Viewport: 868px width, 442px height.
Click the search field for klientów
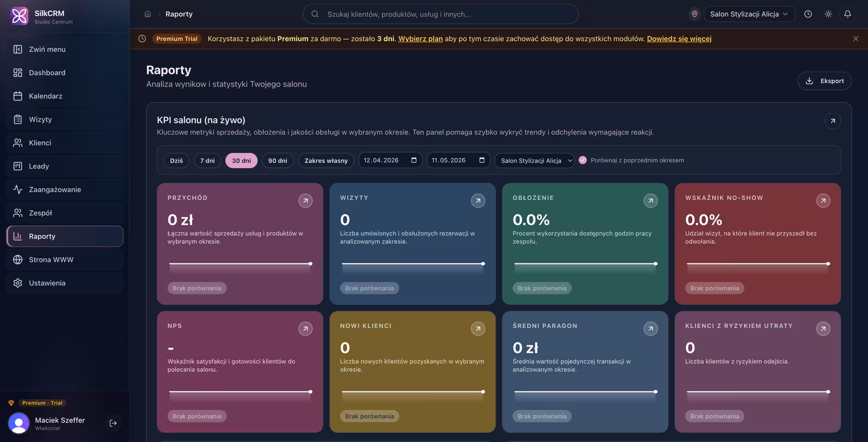(441, 14)
